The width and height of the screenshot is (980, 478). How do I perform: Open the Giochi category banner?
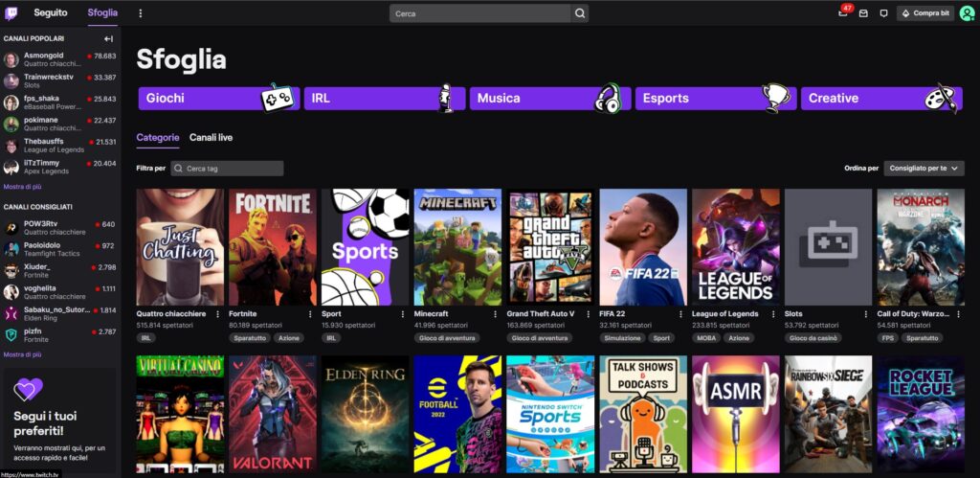point(219,99)
